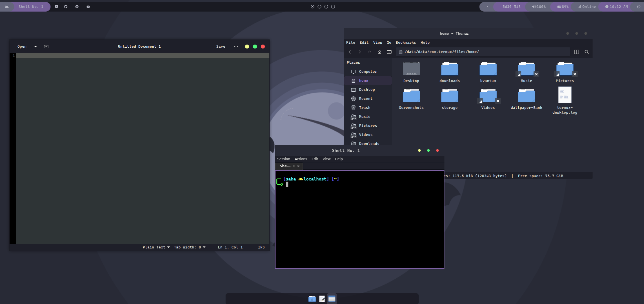The image size is (644, 304).
Task: Click the home icon in Thunar toolbar
Action: coord(379,52)
